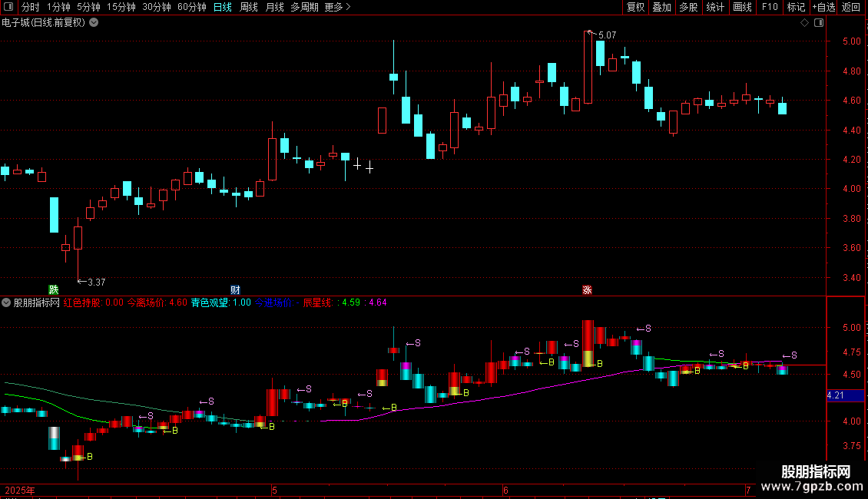Open dropdown beside 电子城(日线.前复权) title
Screen dimensions: 868x499
pos(94,23)
